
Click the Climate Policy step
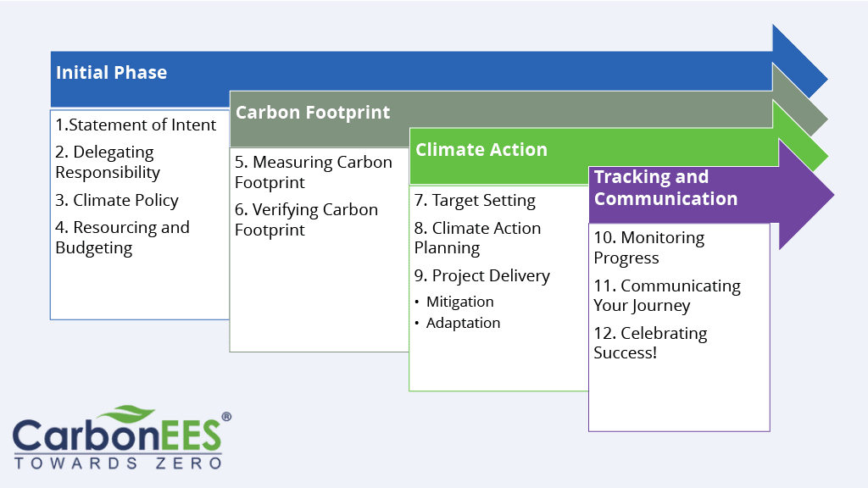click(117, 201)
